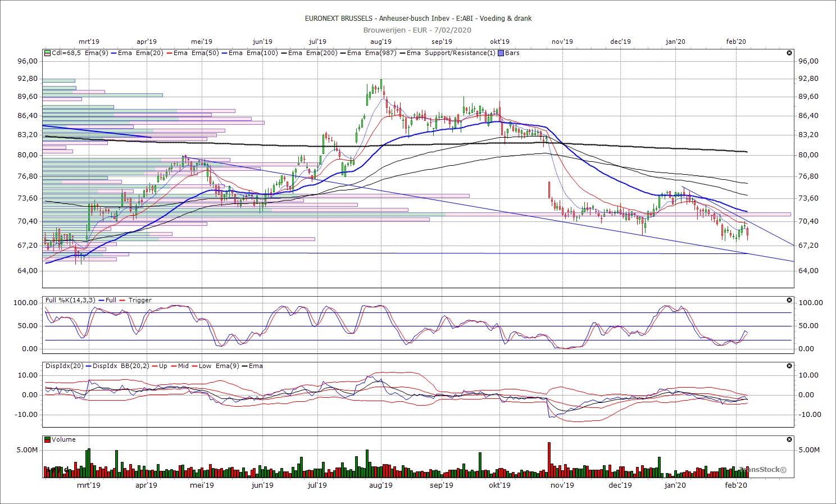Click the 64,00 price on the right axis
The width and height of the screenshot is (836, 504).
(x=808, y=270)
